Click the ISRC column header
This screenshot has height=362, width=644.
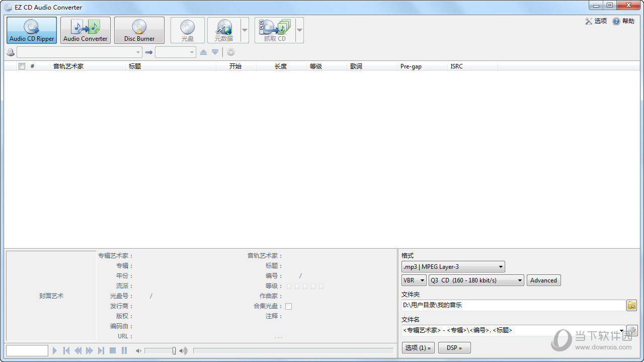coord(472,66)
